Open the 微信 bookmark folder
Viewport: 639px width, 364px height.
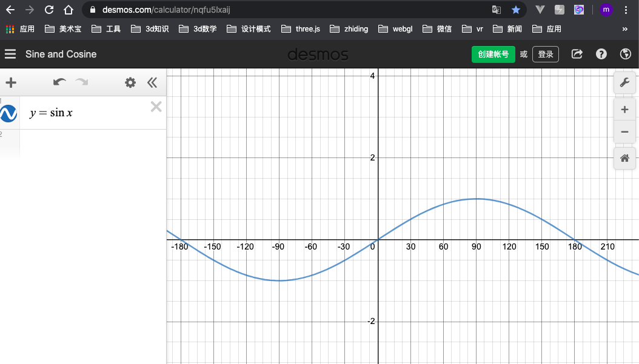437,29
